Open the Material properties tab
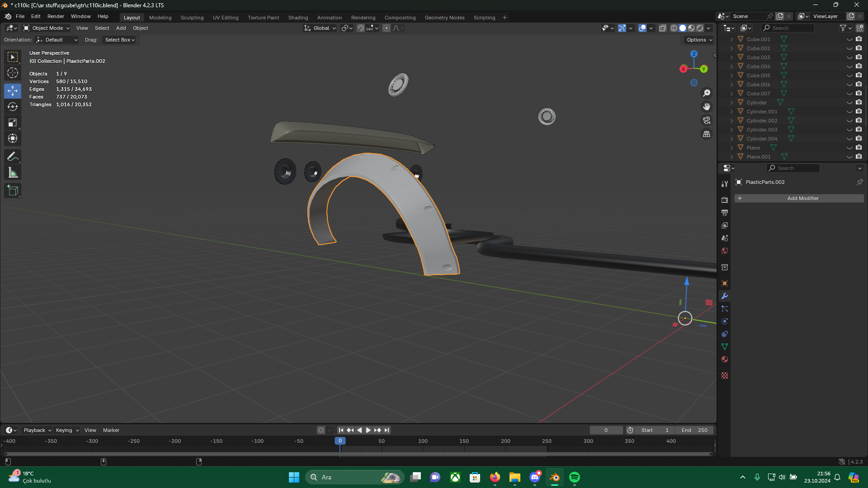 [x=725, y=359]
